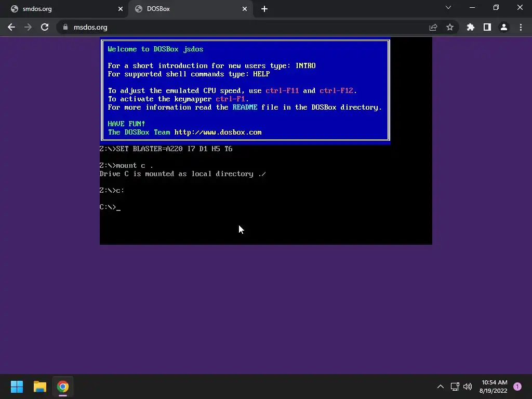The width and height of the screenshot is (532, 399).
Task: Click the HELP command text
Action: pyautogui.click(x=261, y=74)
